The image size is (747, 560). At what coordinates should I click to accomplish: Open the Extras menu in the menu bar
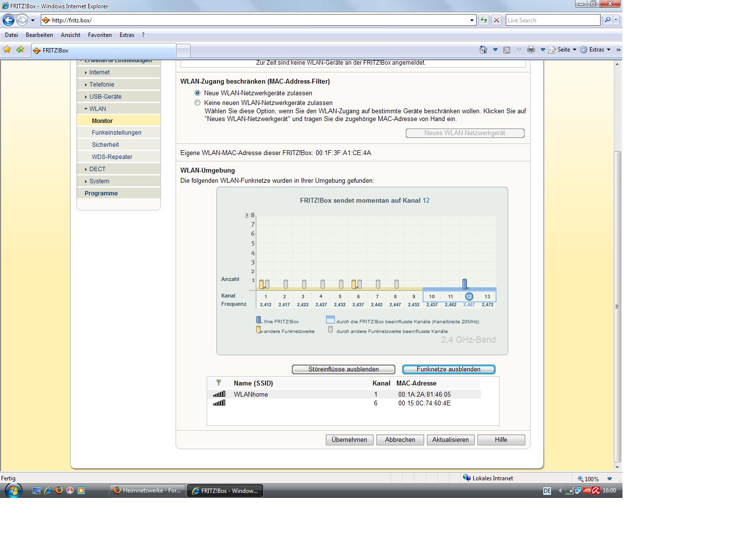pyautogui.click(x=127, y=35)
